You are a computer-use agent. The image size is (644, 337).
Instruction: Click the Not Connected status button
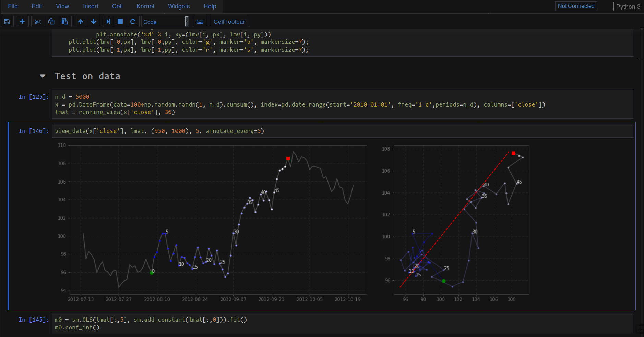coord(576,6)
